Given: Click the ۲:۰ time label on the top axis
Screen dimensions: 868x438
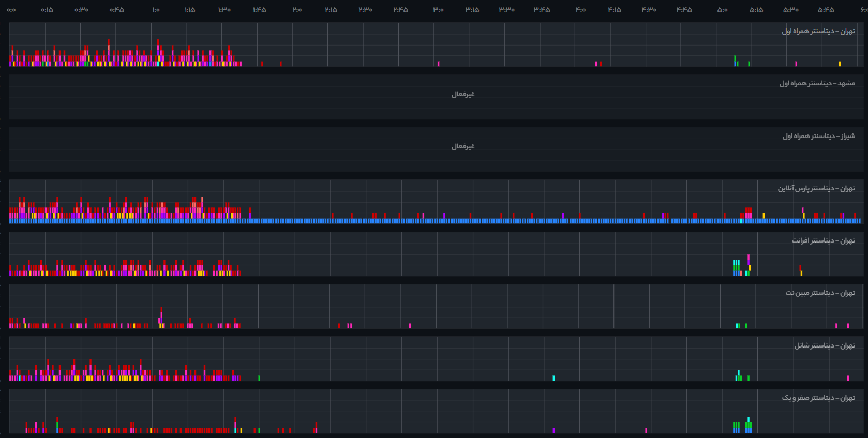Looking at the screenshot, I should pos(297,10).
